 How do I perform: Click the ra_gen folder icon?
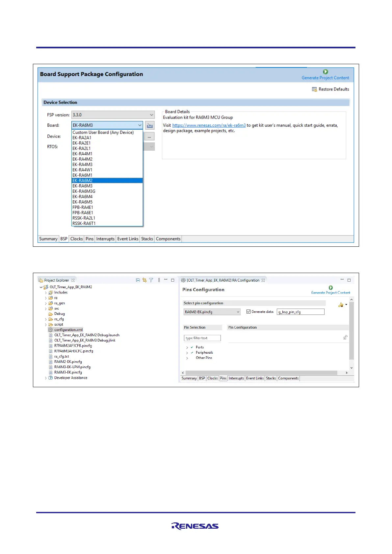pyautogui.click(x=51, y=303)
